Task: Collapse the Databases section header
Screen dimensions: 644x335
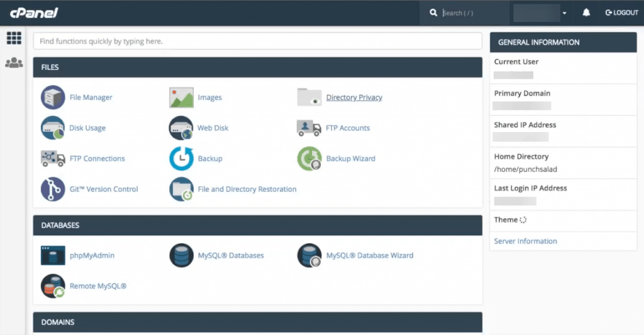Action: (x=257, y=225)
